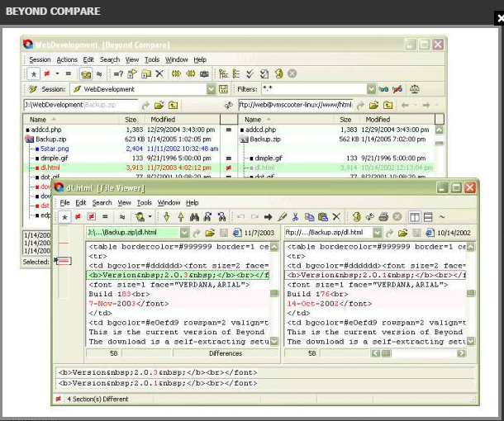The height and width of the screenshot is (421, 504).
Task: Open the Session combo box dropdown
Action: click(x=211, y=89)
